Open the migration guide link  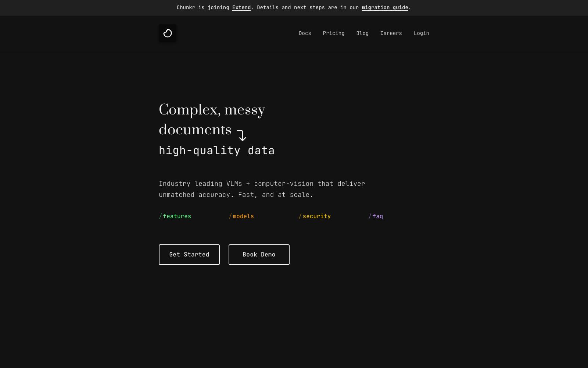385,7
